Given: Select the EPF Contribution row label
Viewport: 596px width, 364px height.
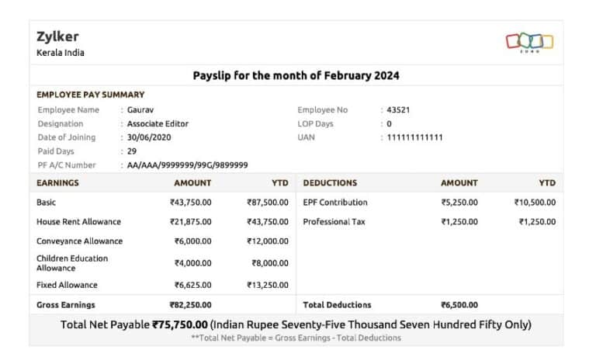Looking at the screenshot, I should point(335,203).
